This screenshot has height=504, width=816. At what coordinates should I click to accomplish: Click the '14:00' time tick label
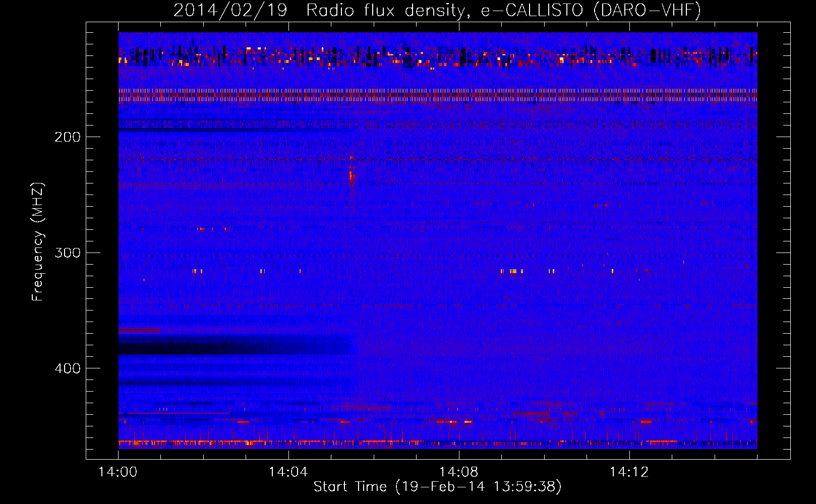click(118, 472)
